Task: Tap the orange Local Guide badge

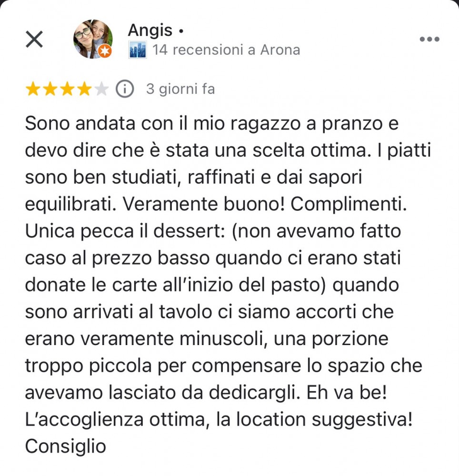Action: pos(105,51)
